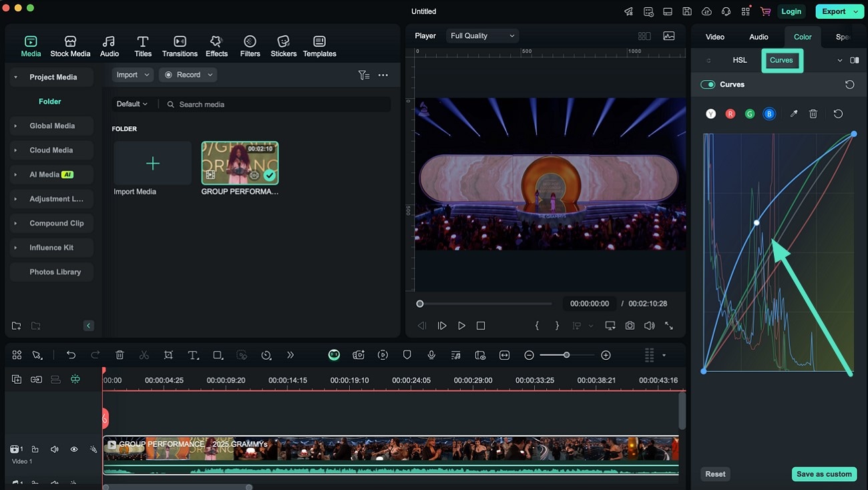Click the blue curve white control point

tap(756, 223)
